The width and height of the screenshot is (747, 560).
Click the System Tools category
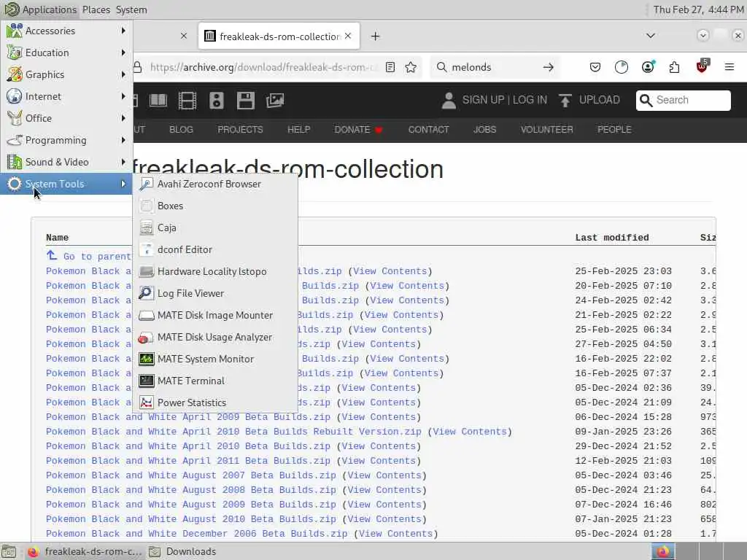66,184
